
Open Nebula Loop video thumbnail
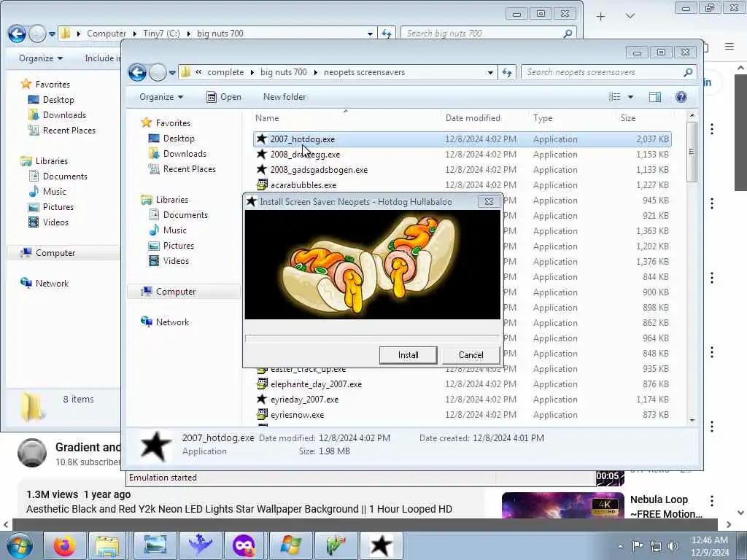pyautogui.click(x=562, y=506)
